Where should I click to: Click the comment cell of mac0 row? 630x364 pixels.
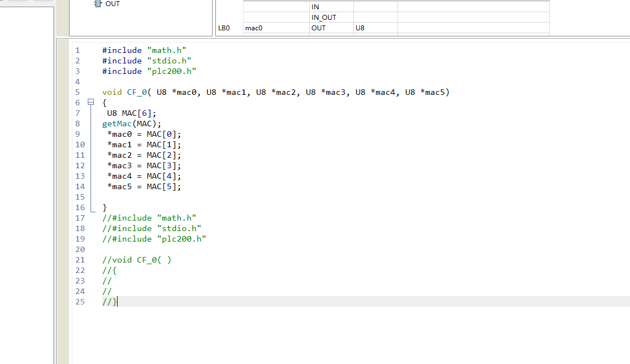tap(474, 28)
